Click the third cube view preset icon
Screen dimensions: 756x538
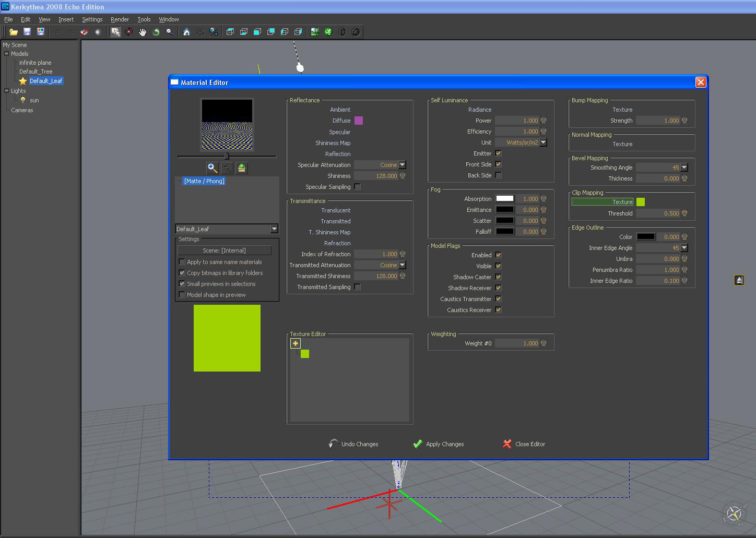[x=257, y=32]
